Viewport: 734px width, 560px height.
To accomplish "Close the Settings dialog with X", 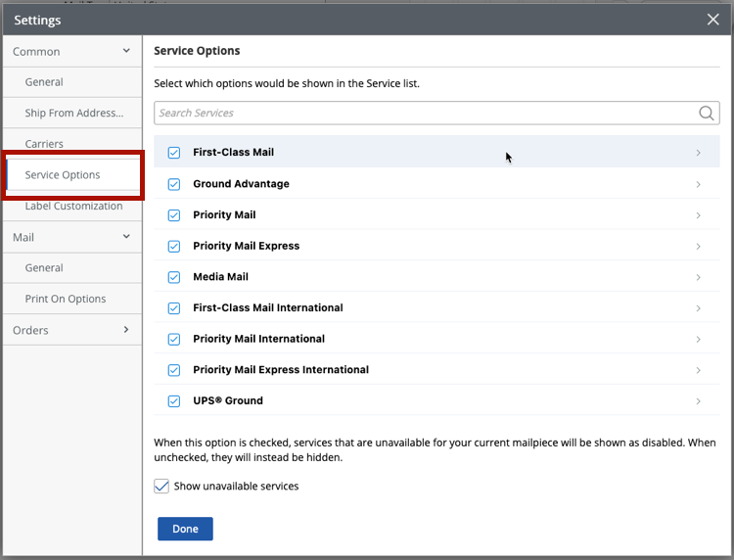I will click(x=712, y=20).
